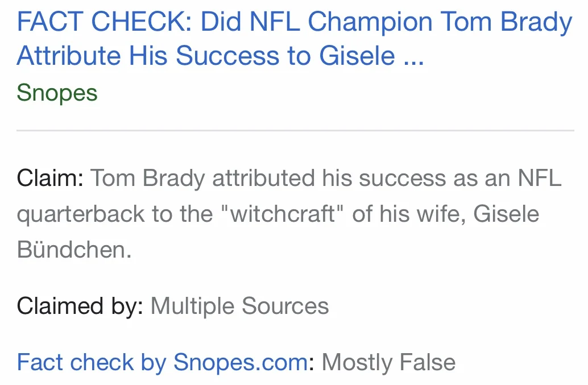588x385 pixels.
Task: Click the "Mostly False" rating text
Action: (389, 362)
